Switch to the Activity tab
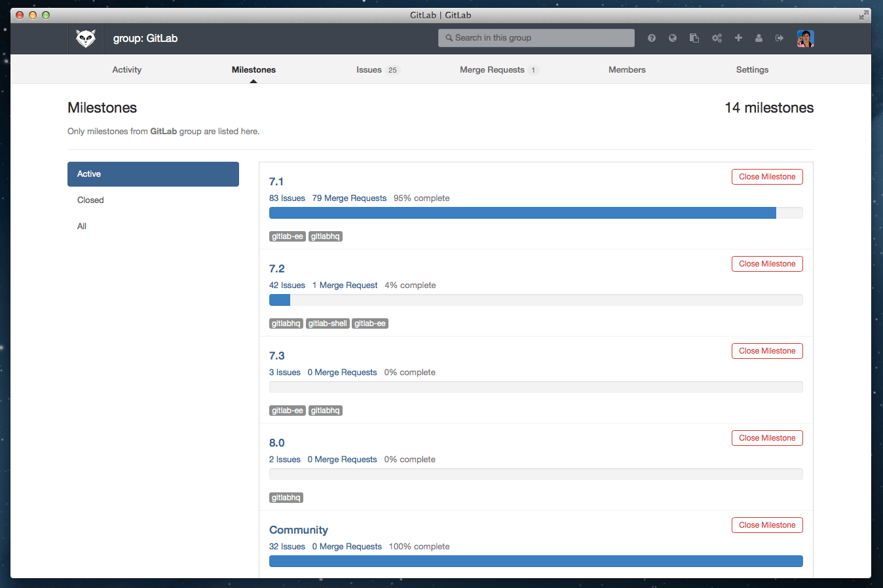The image size is (883, 588). point(126,70)
